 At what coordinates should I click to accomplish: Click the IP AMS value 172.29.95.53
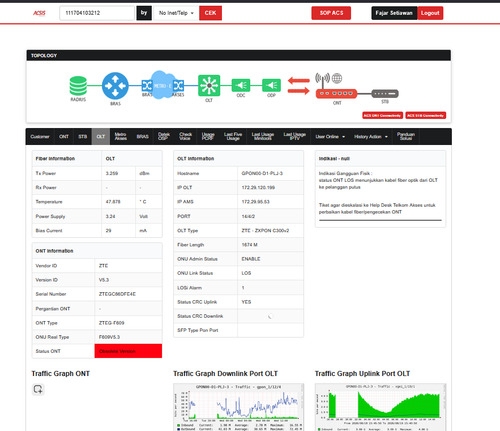pos(255,202)
